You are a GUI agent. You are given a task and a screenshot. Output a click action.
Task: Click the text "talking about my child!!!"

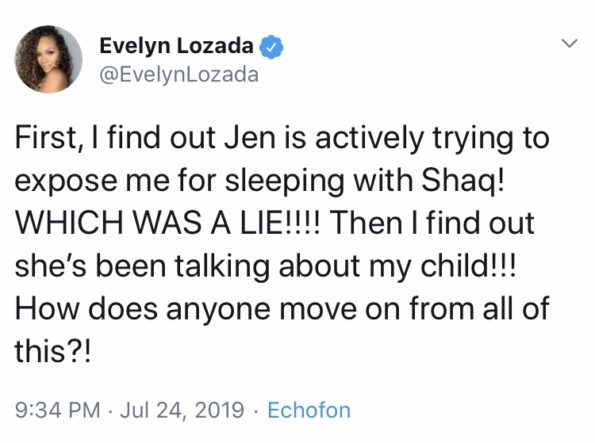tap(345, 266)
